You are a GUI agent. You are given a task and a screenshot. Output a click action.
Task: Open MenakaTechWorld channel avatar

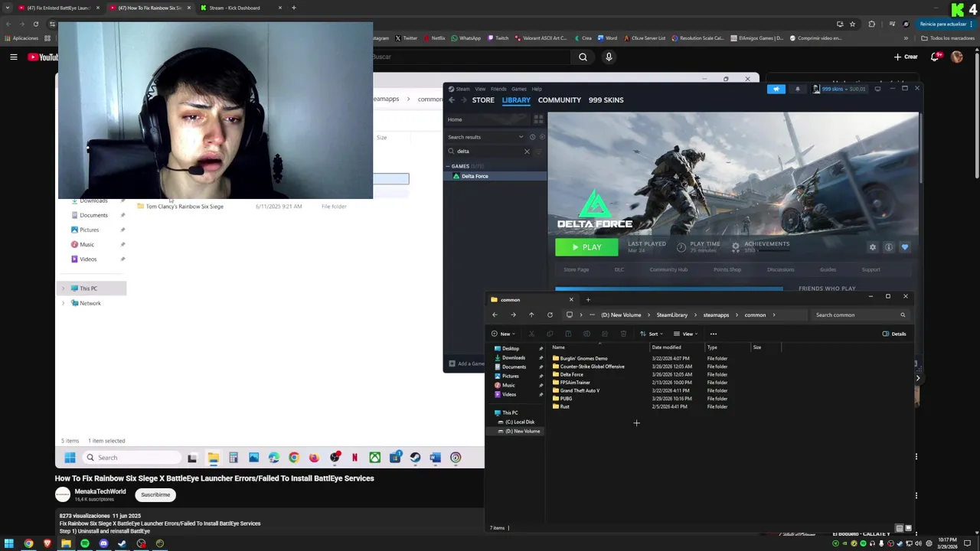[63, 495]
